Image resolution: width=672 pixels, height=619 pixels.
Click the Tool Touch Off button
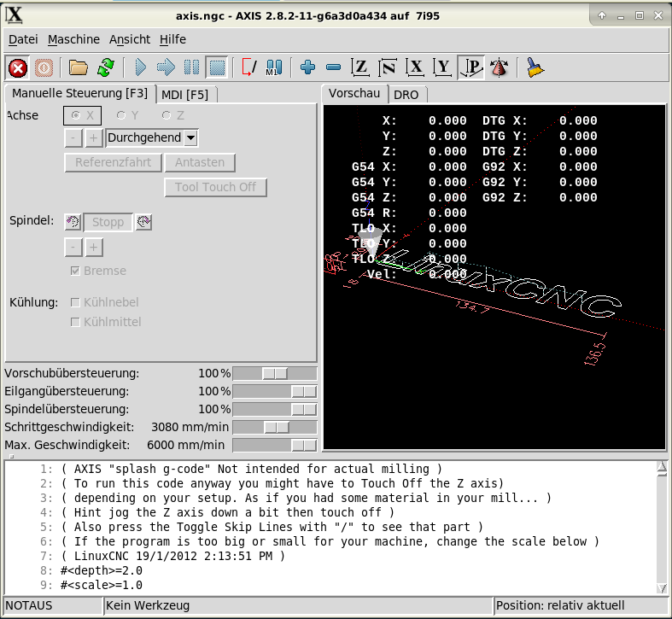pyautogui.click(x=215, y=187)
